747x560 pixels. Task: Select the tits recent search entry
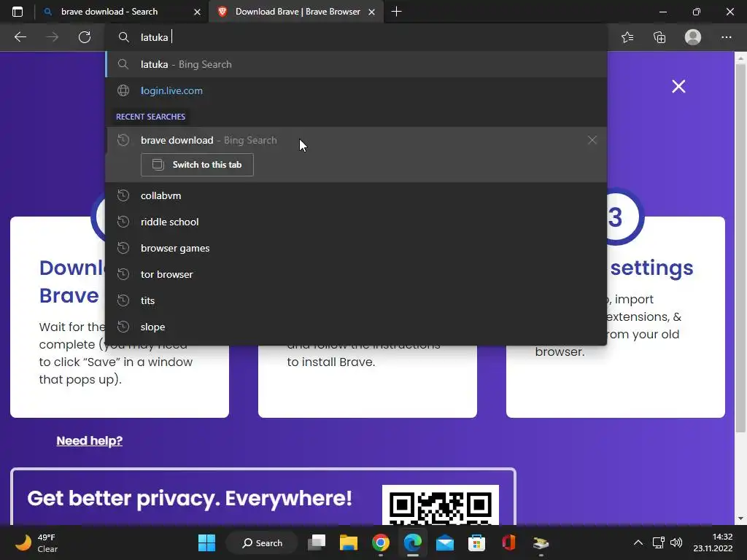356,300
